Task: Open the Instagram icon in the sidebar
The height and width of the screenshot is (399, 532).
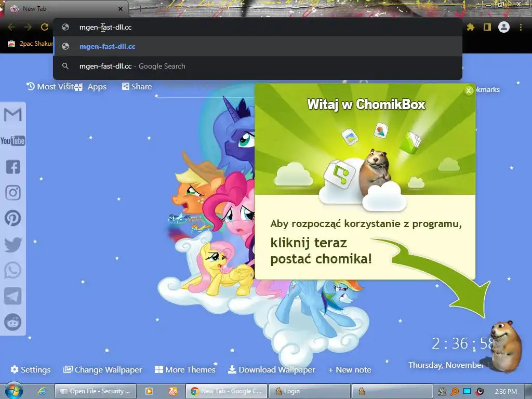Action: pyautogui.click(x=13, y=193)
